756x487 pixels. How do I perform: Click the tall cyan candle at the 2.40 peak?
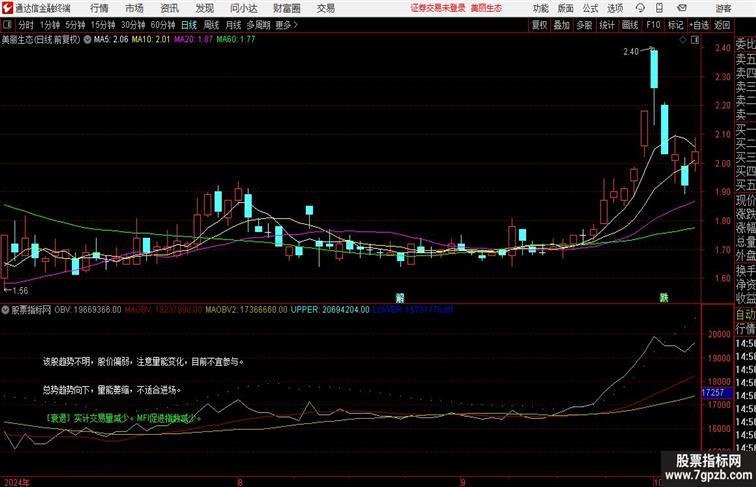pyautogui.click(x=654, y=69)
